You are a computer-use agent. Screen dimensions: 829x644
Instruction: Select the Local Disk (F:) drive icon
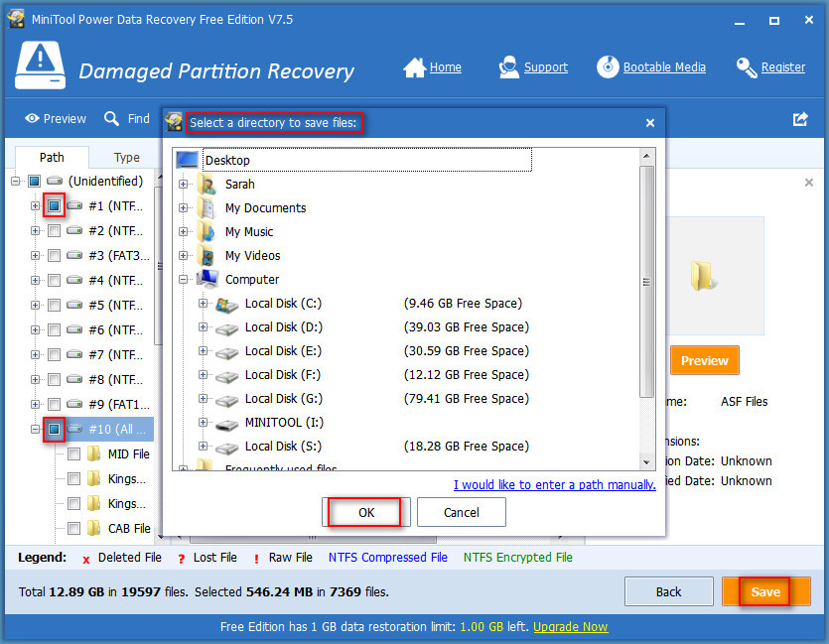226,376
